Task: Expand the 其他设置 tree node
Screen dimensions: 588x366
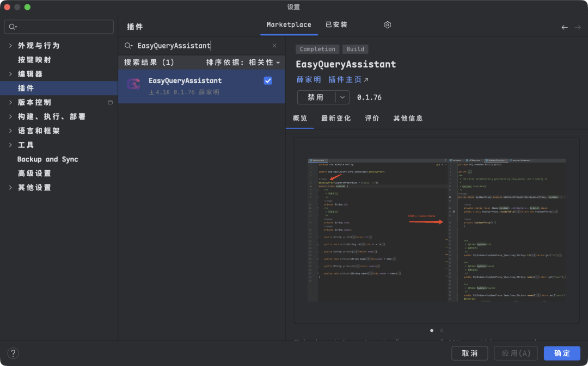Action: point(10,187)
